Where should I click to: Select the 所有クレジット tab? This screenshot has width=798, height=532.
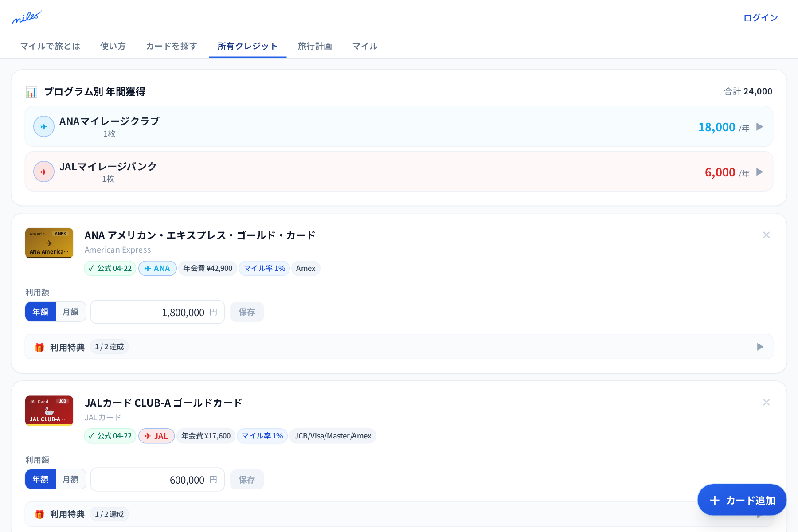pos(247,46)
